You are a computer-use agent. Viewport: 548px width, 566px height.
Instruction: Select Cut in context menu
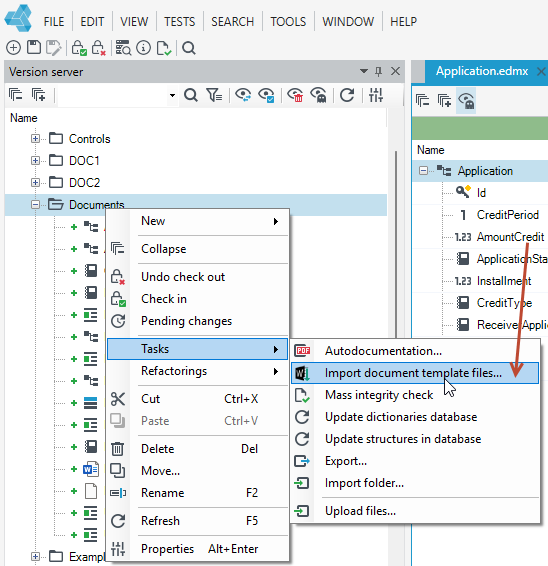(x=197, y=399)
